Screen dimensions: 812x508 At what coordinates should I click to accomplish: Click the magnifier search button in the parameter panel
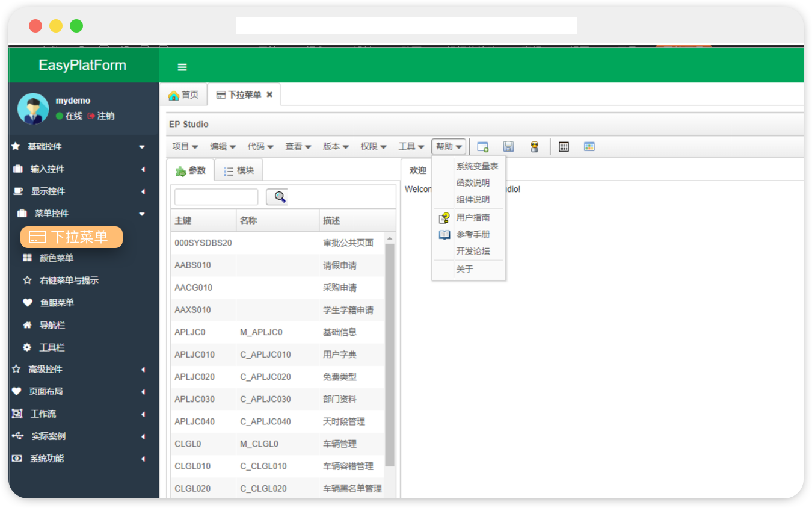[x=277, y=197]
